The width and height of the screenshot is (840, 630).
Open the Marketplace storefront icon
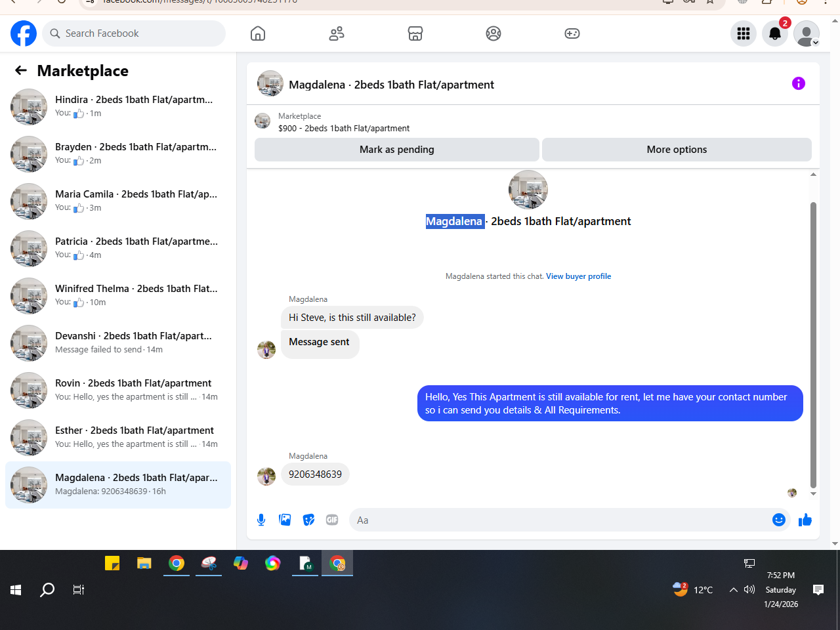click(x=415, y=33)
